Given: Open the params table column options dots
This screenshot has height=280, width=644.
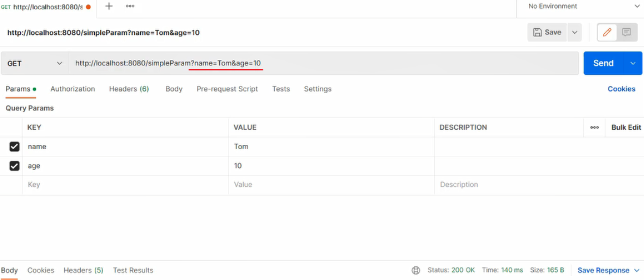Looking at the screenshot, I should click(594, 127).
